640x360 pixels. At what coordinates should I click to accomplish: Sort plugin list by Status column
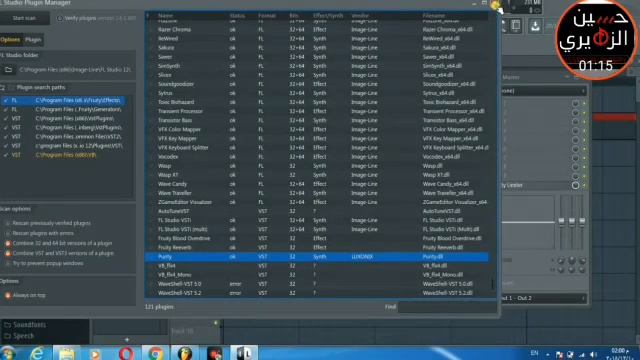coord(237,16)
